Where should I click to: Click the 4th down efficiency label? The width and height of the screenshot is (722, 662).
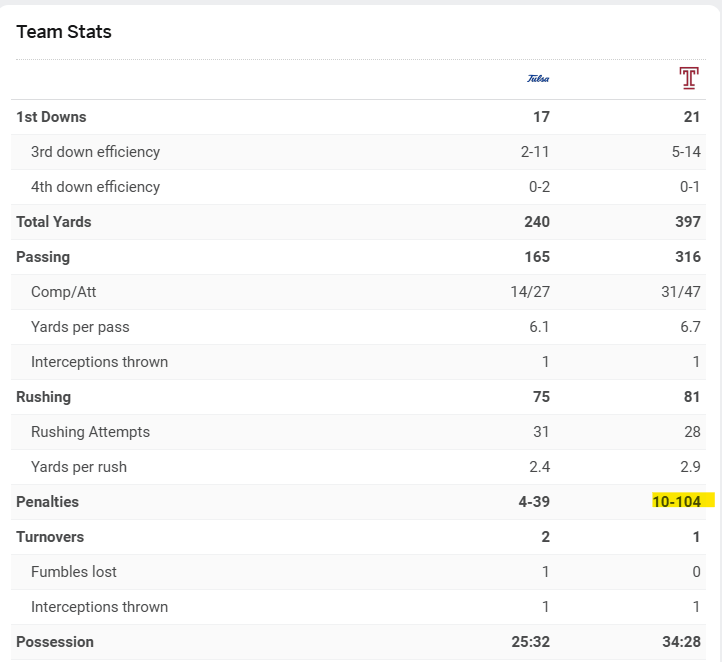95,187
